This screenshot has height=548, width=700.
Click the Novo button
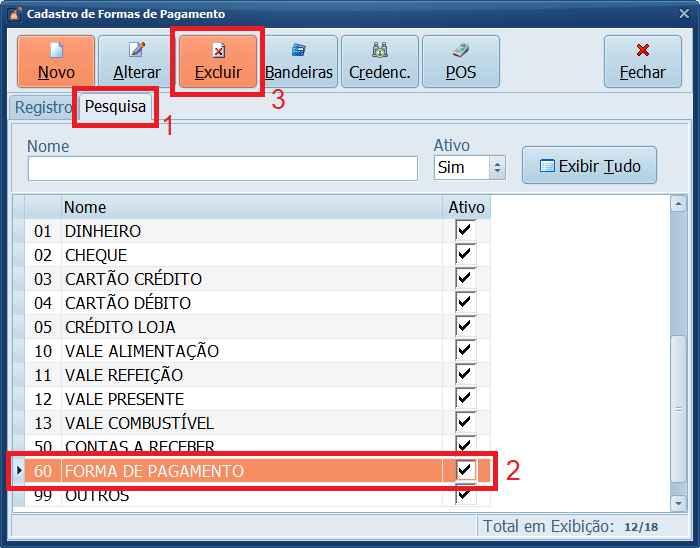(x=56, y=61)
